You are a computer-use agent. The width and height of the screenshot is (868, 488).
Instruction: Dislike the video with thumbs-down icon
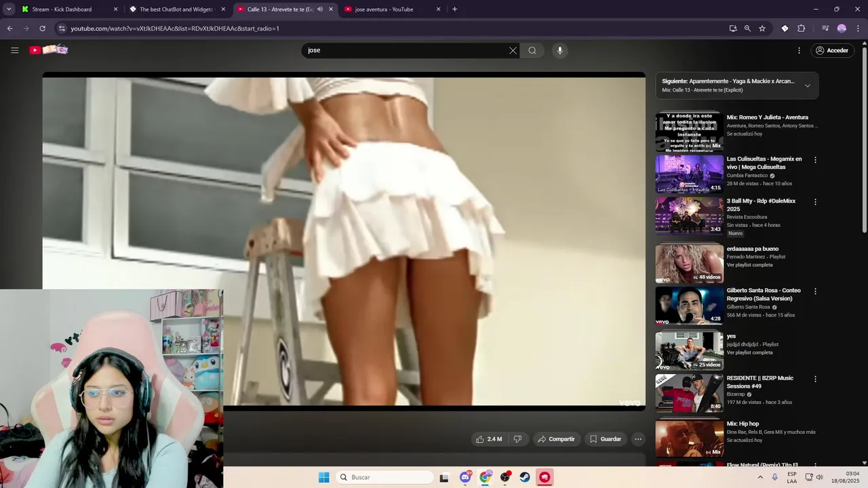[518, 439]
